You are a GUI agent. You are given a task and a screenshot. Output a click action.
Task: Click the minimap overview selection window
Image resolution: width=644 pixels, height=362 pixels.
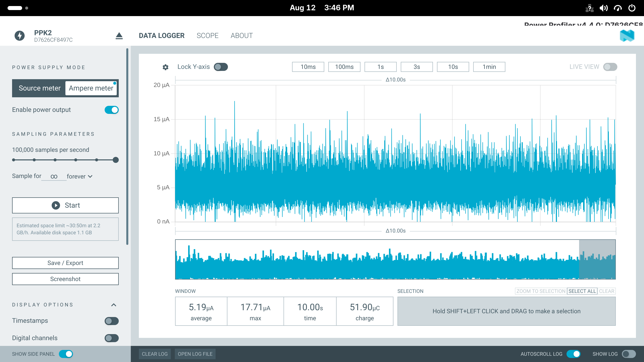pyautogui.click(x=597, y=259)
